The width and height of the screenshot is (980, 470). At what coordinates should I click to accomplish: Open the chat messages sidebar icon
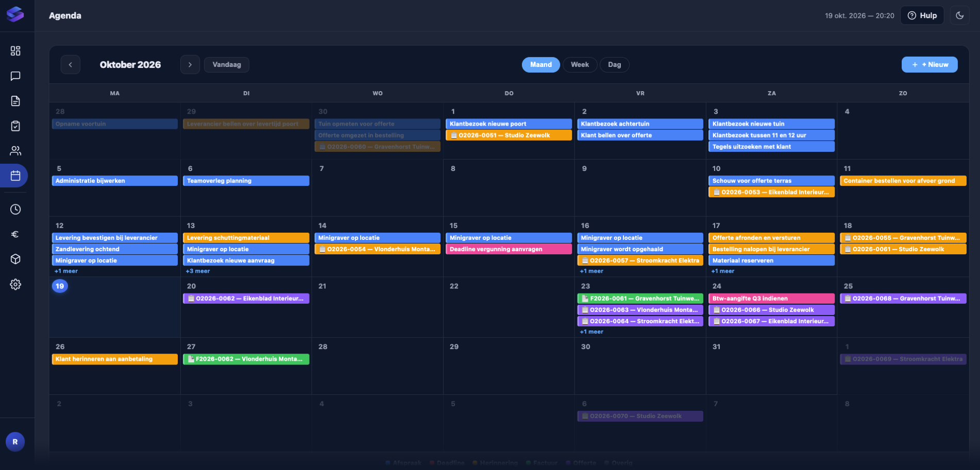click(15, 76)
